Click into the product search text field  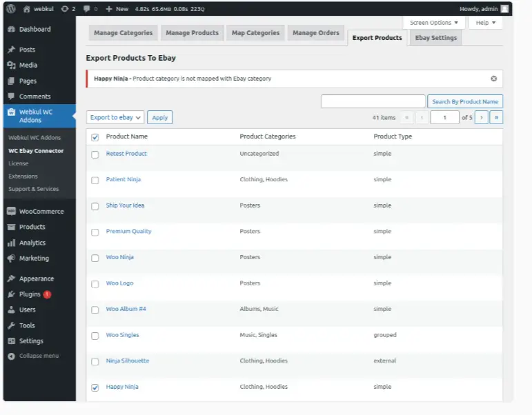click(373, 101)
